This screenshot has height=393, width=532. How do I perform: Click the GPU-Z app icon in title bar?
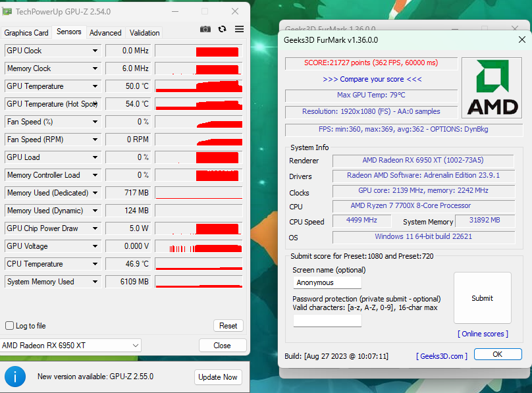(x=7, y=12)
